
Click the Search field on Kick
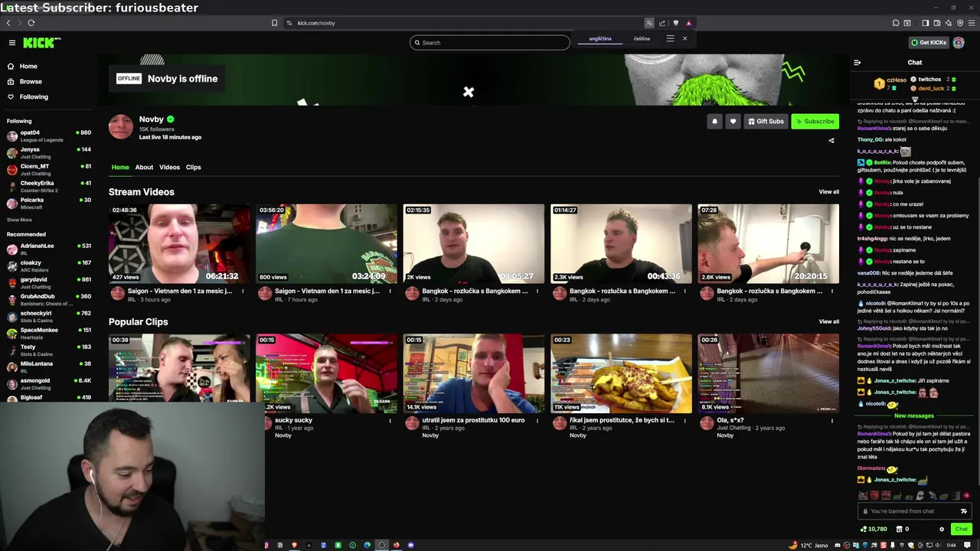(490, 43)
